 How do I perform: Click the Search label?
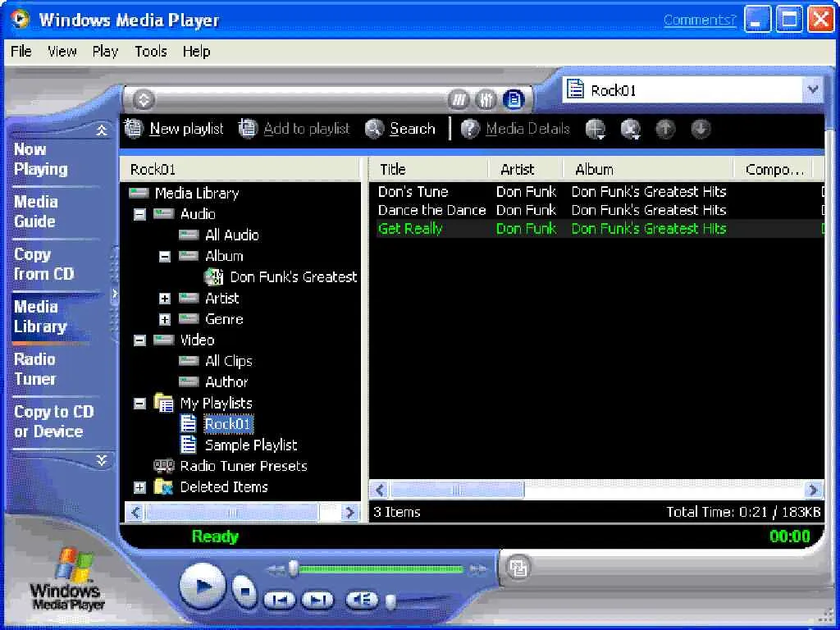coord(413,129)
